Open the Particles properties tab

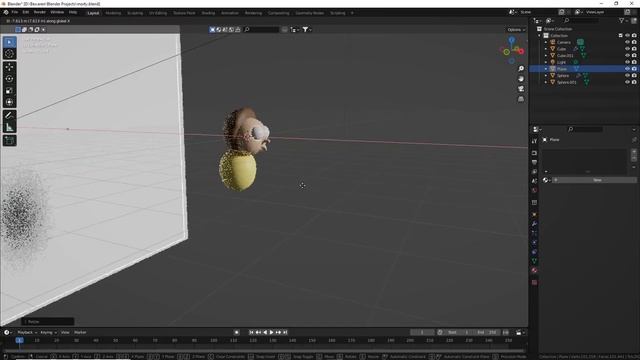click(x=534, y=233)
